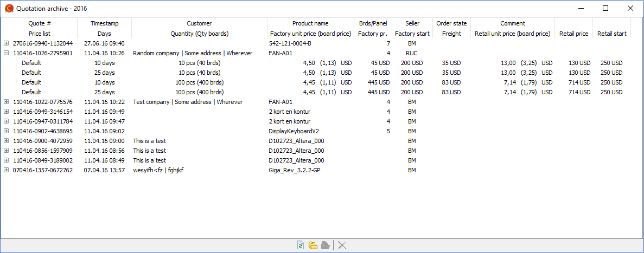Click the Quote # column header
The width and height of the screenshot is (644, 253).
point(40,23)
